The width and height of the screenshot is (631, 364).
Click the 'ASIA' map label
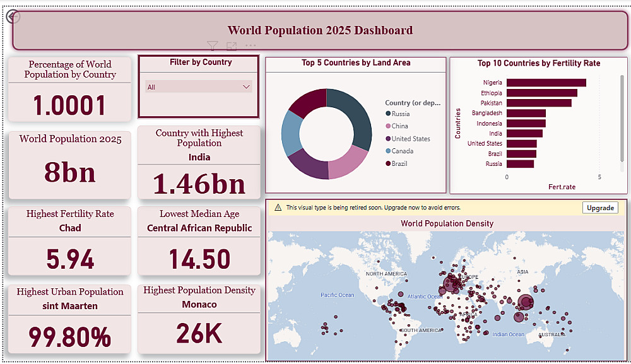522,272
